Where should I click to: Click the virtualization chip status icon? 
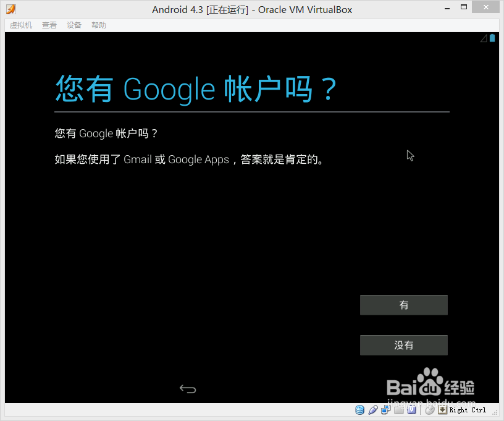411,410
